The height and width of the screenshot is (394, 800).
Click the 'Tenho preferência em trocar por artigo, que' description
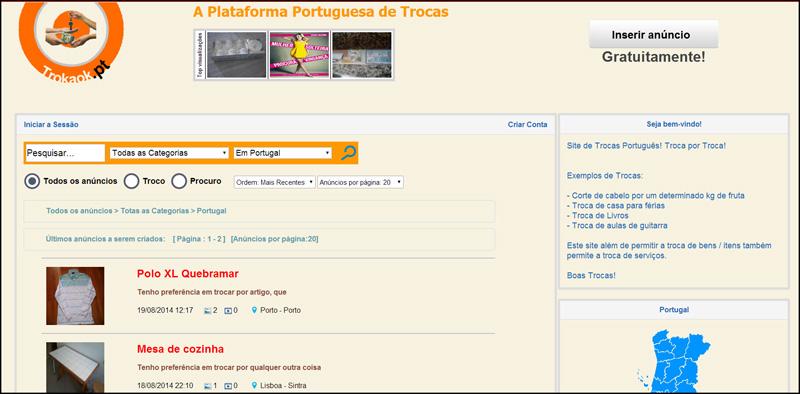click(212, 292)
